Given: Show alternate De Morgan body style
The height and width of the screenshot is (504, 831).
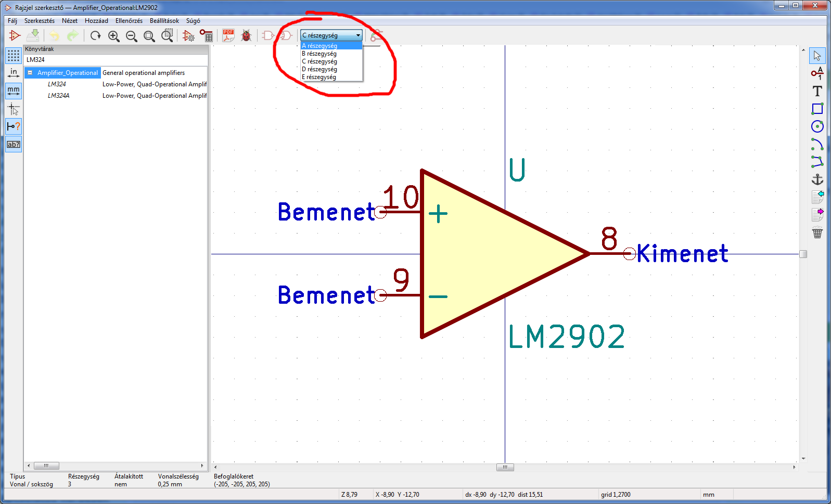Looking at the screenshot, I should pyautogui.click(x=286, y=35).
